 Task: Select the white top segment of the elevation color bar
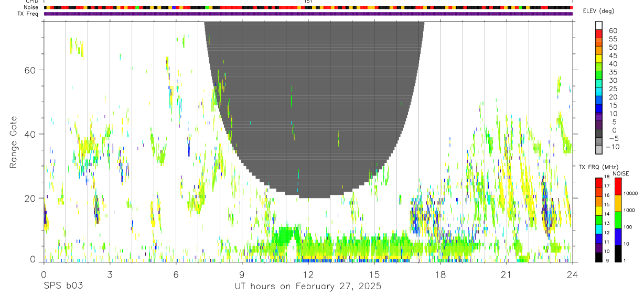599,25
